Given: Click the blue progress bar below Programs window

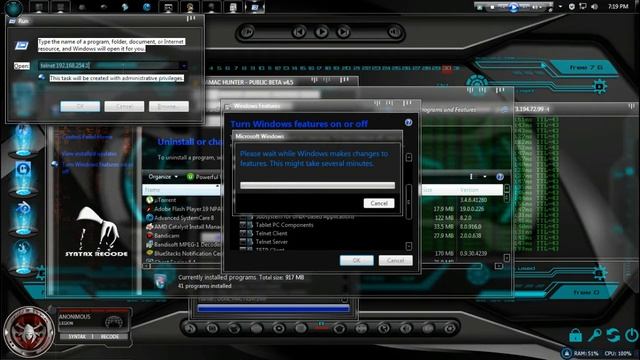Looking at the screenshot, I should click(273, 309).
